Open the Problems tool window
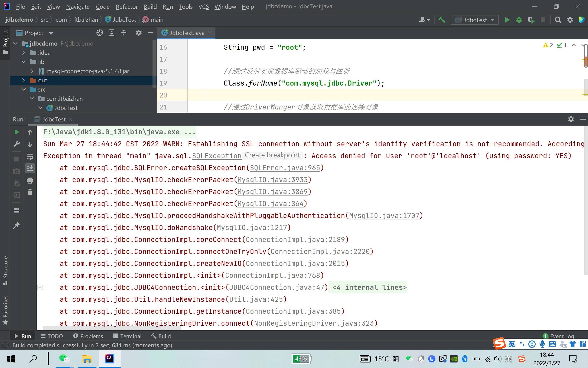The height and width of the screenshot is (368, 588). point(88,336)
